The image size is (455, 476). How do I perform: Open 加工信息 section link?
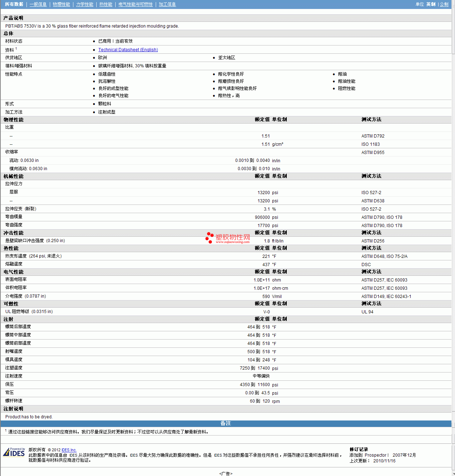pos(168,4)
